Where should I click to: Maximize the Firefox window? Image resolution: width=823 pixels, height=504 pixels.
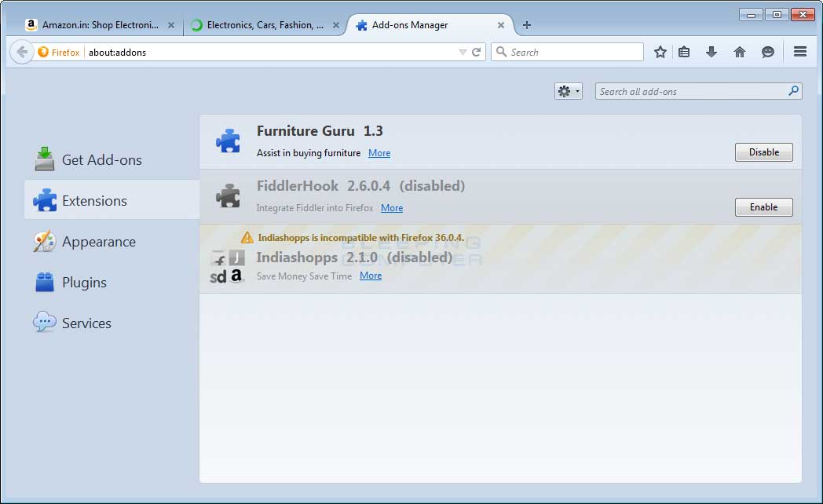[x=777, y=15]
